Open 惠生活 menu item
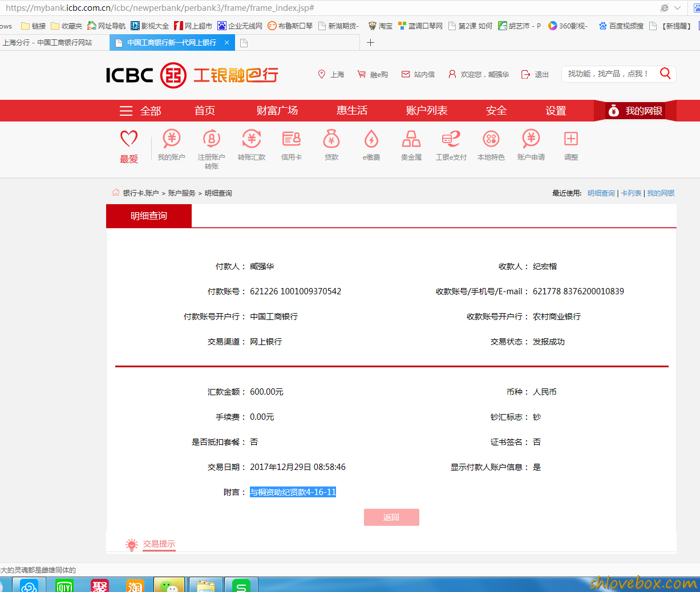700x592 pixels. point(352,111)
